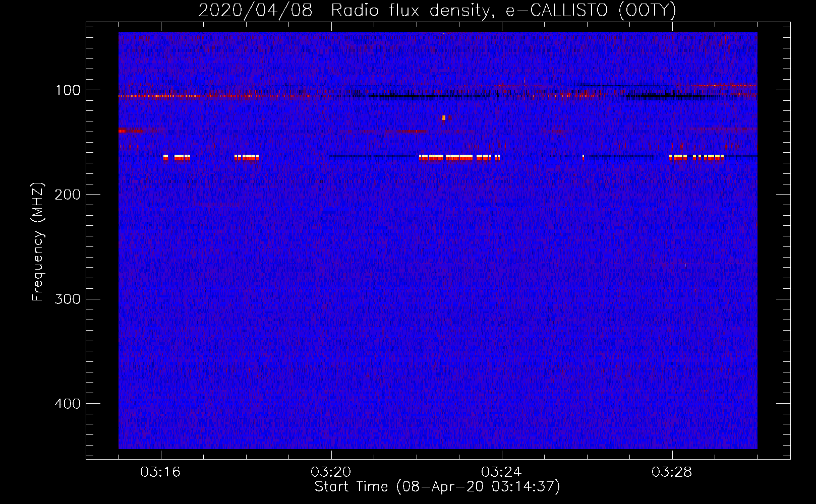Click the 'Start Time (08-Apr-20 03:14:37)' label

437,487
